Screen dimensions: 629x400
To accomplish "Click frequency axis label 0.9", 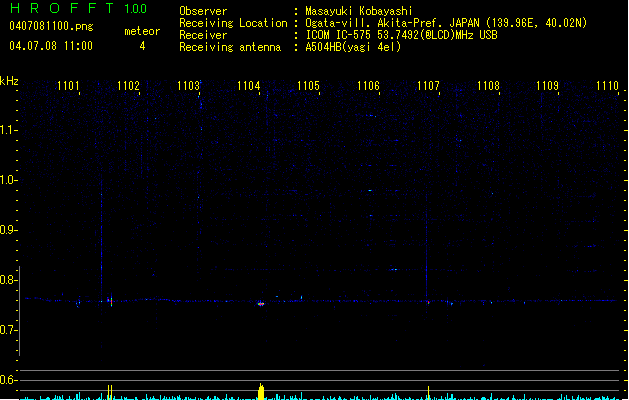I will click(8, 230).
